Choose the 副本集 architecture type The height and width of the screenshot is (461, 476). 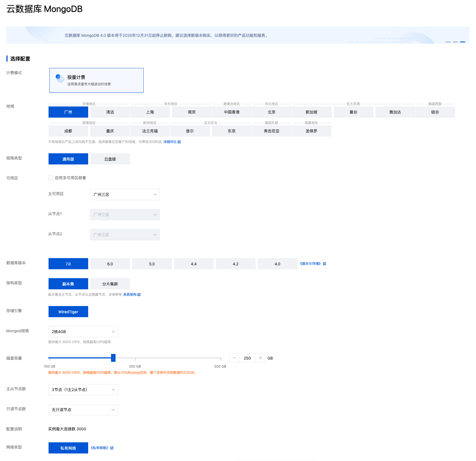pyautogui.click(x=68, y=284)
